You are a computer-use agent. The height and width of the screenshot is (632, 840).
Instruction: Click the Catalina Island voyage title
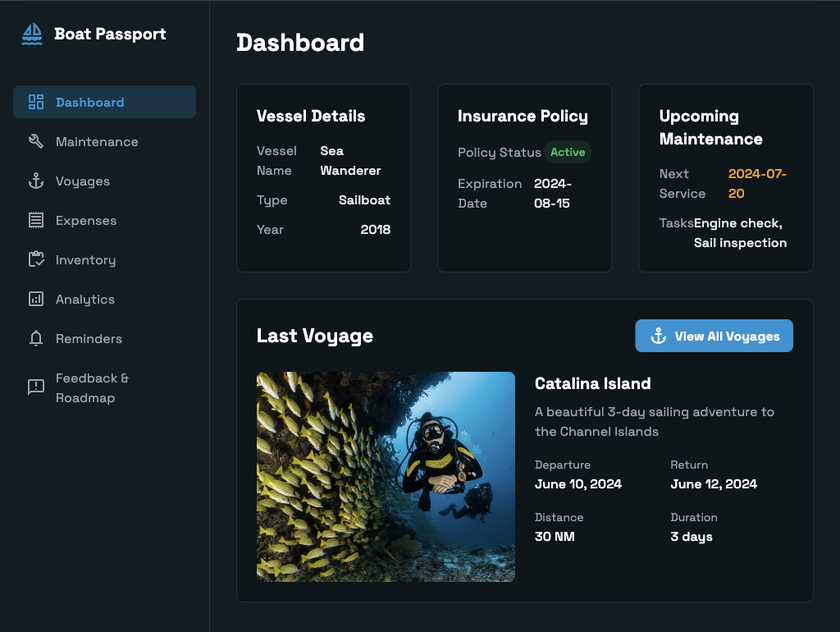(592, 383)
